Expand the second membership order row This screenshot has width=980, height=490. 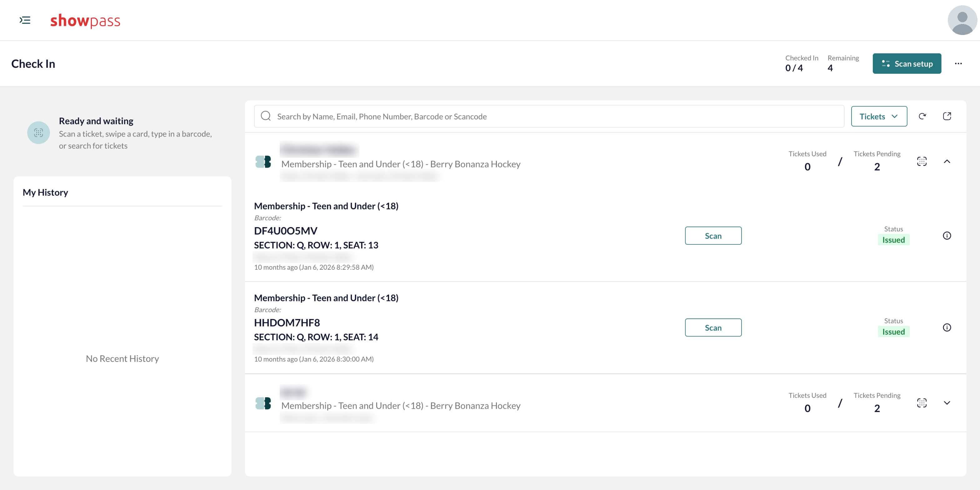[x=947, y=403]
